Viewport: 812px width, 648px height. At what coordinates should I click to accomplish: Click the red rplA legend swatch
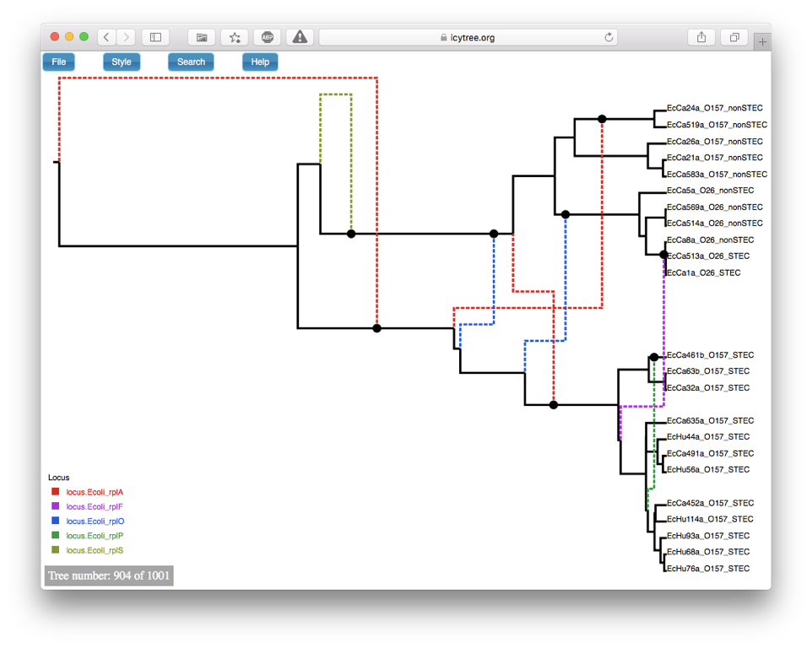(x=56, y=492)
